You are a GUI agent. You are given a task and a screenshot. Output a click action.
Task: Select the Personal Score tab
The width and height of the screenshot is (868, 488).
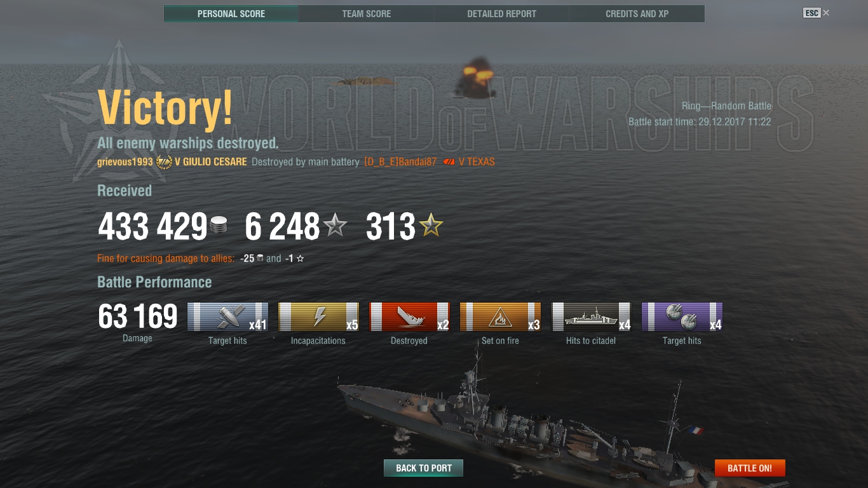tap(231, 14)
